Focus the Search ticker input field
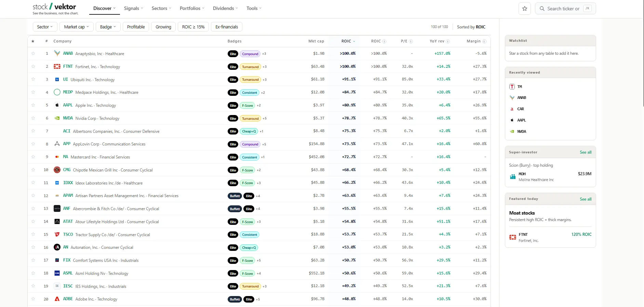Image resolution: width=644 pixels, height=307 pixels. coord(566,9)
